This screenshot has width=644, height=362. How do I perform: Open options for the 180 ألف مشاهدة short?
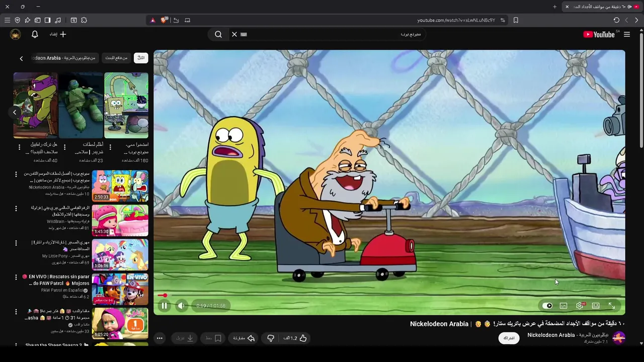click(x=110, y=147)
